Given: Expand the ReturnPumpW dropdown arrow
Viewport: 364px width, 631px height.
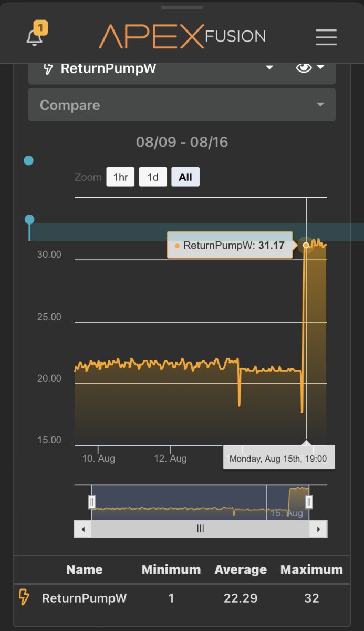Looking at the screenshot, I should point(269,68).
